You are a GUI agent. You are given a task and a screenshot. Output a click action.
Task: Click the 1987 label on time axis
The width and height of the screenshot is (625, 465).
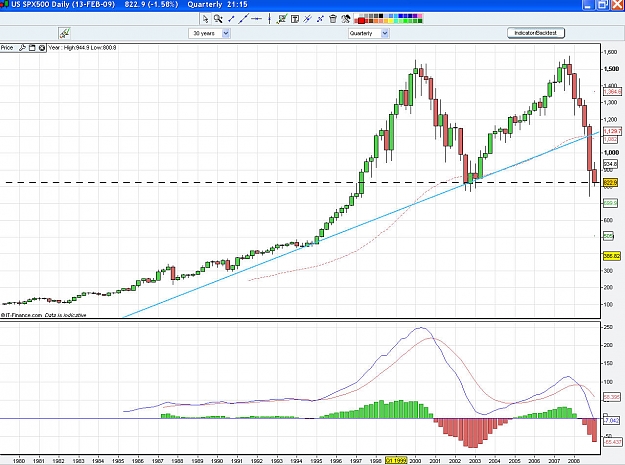click(x=158, y=461)
